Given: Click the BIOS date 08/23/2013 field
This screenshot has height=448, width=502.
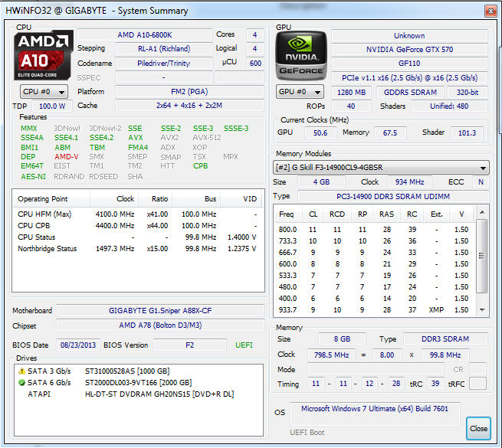Looking at the screenshot, I should click(78, 345).
